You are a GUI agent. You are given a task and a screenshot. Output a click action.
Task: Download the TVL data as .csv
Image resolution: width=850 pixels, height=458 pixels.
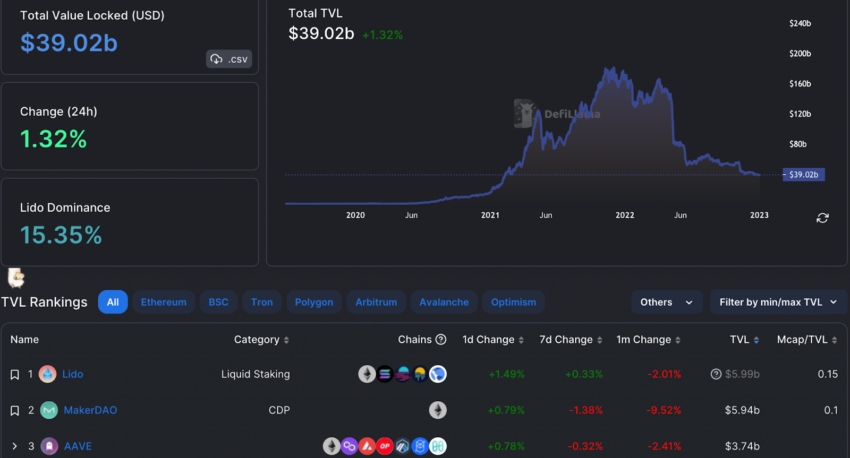(229, 59)
